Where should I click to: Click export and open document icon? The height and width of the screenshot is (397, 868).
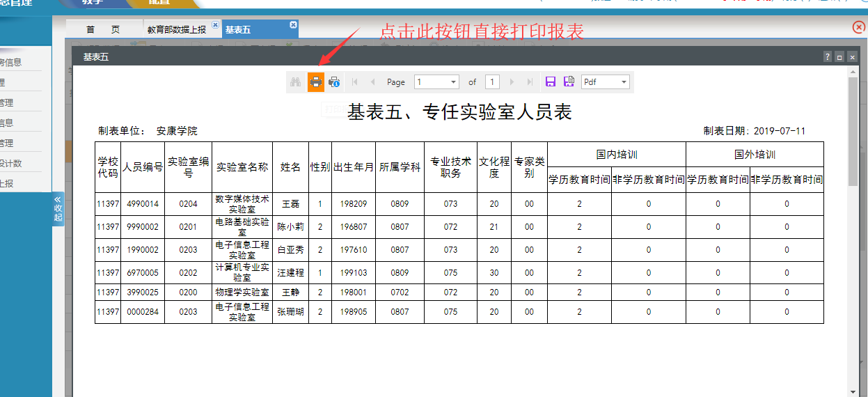(x=569, y=82)
